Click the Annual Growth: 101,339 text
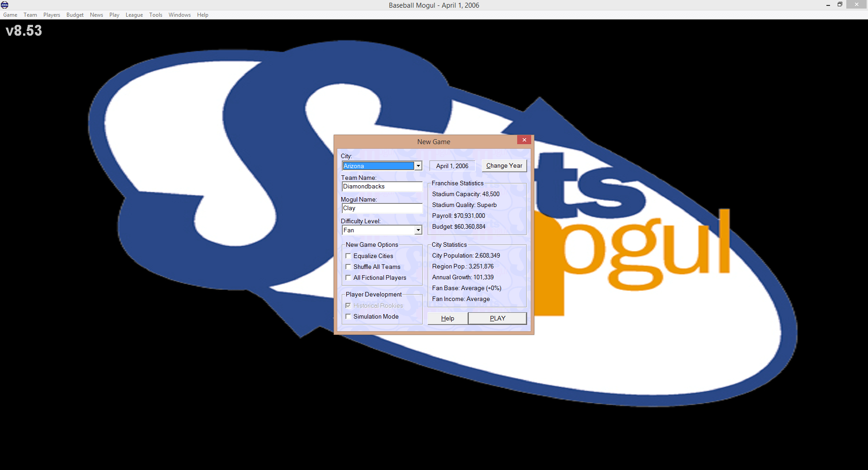Screen dimensions: 868x470 pos(462,277)
